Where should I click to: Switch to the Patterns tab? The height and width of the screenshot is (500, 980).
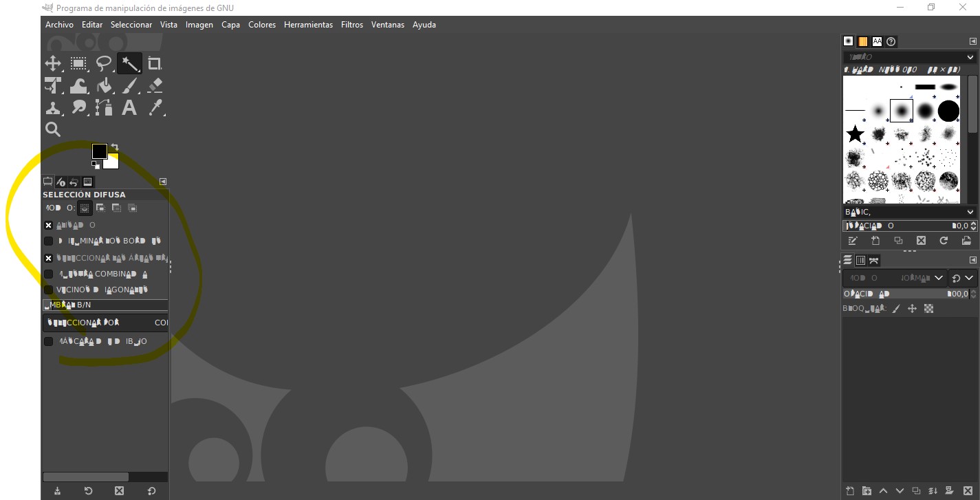click(x=862, y=41)
